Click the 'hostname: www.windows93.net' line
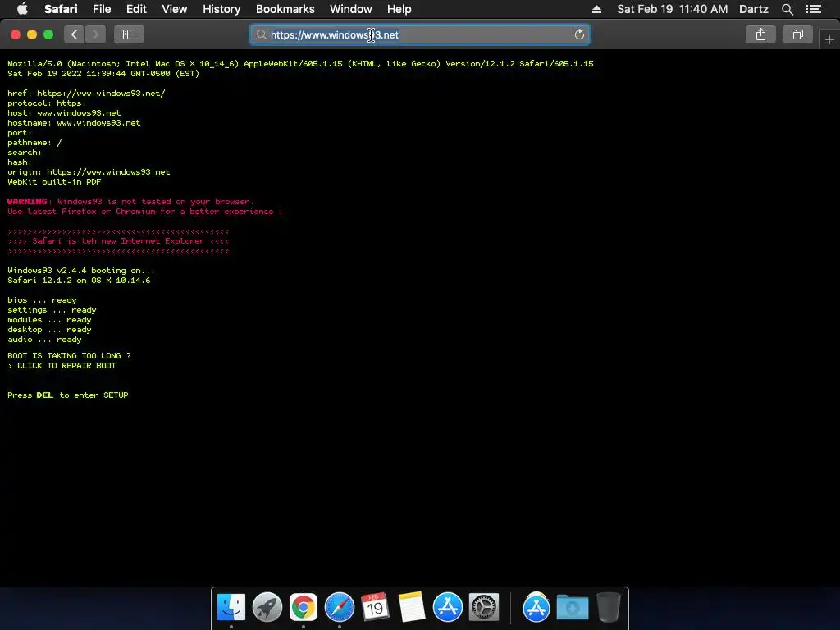 [x=74, y=123]
